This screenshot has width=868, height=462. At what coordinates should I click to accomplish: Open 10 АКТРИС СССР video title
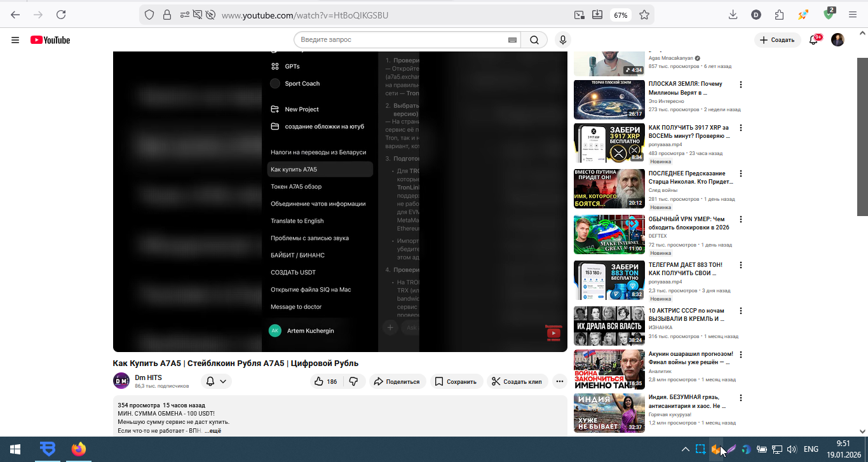coord(687,315)
